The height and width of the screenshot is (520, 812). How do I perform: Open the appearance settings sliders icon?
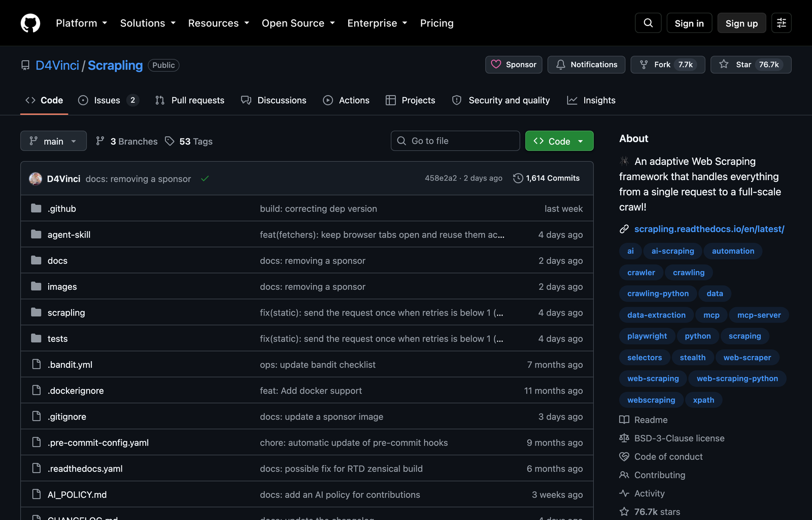point(782,23)
